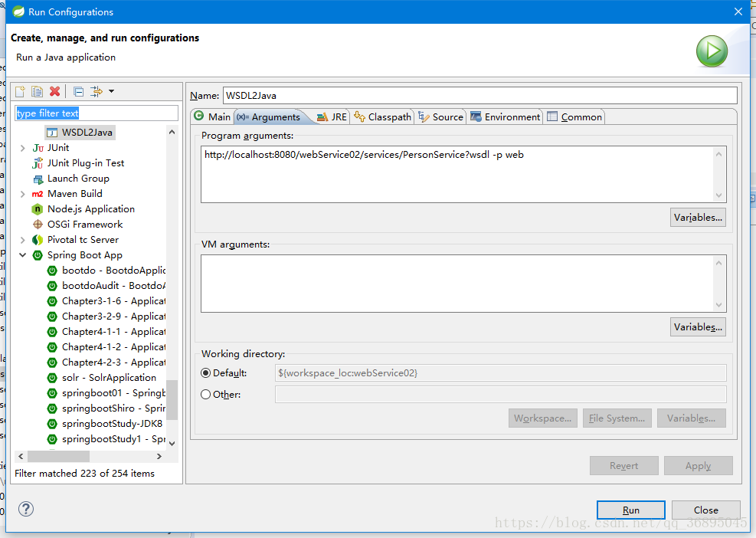Switch to the JRE tab
756x538 pixels.
(332, 117)
